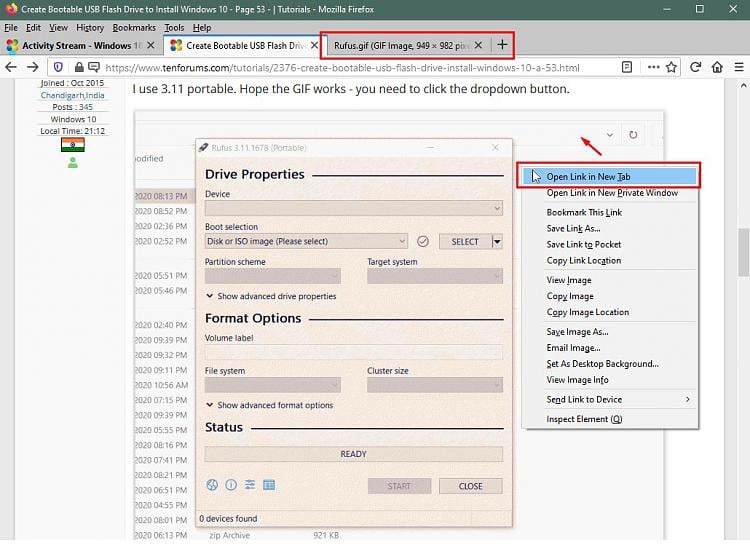
Task: Click the Rufus about info icon
Action: pyautogui.click(x=231, y=485)
